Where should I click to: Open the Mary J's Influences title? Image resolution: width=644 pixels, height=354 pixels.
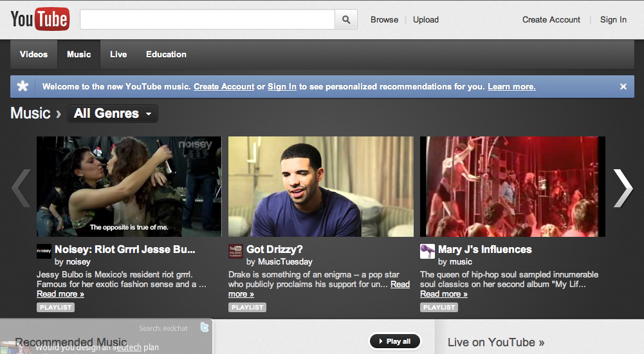coord(485,249)
